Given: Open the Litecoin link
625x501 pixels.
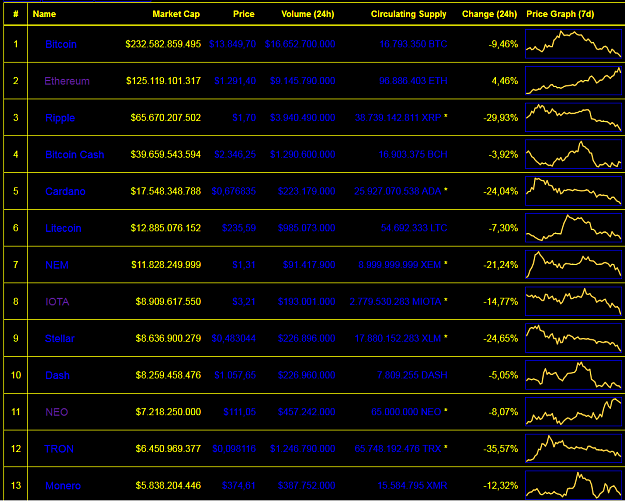Looking at the screenshot, I should 63,228.
